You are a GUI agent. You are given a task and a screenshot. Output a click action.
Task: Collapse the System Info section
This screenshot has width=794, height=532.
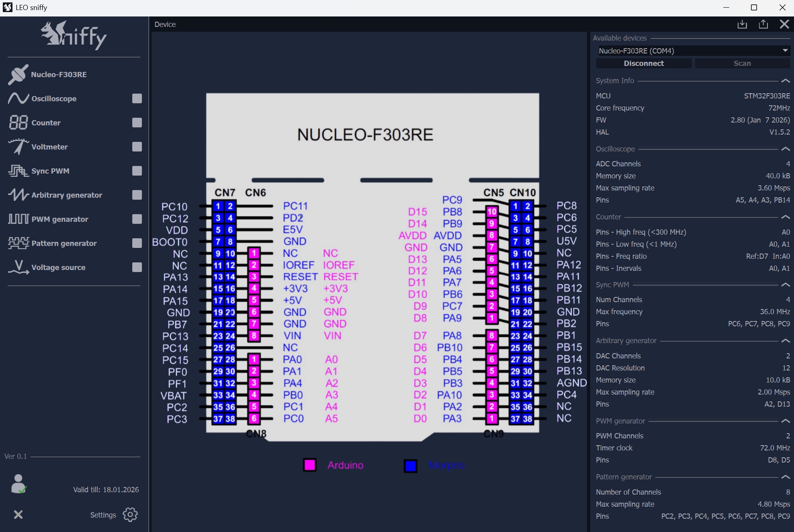coord(786,81)
